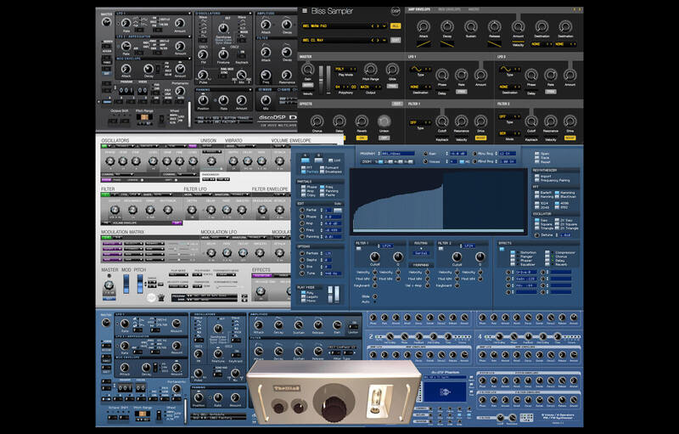
Task: Switch to the MACRO tab in Bliss
Action: coord(473,10)
